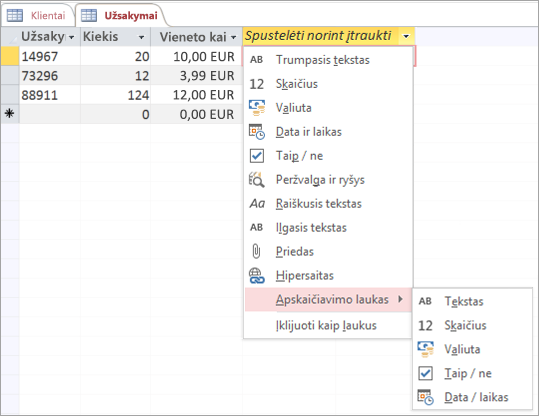Click the currency icon in the calculated submenu

[x=426, y=349]
